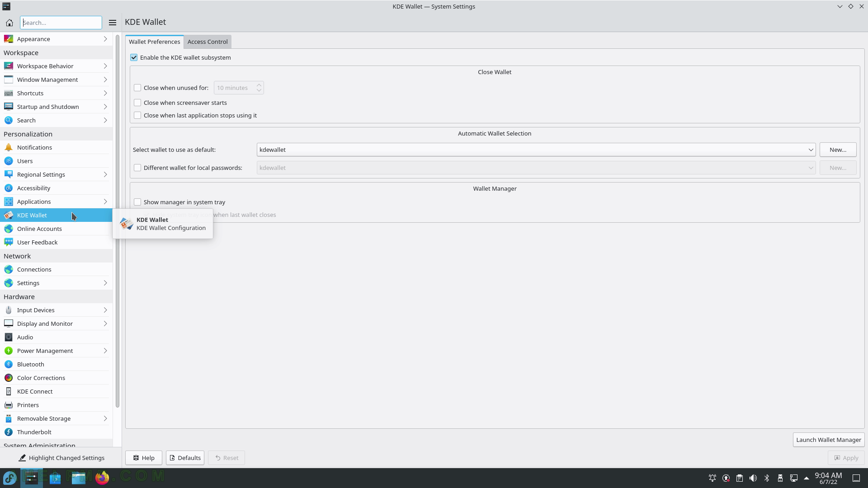868x488 pixels.
Task: Click the Workspace Behavior icon
Action: tap(9, 66)
